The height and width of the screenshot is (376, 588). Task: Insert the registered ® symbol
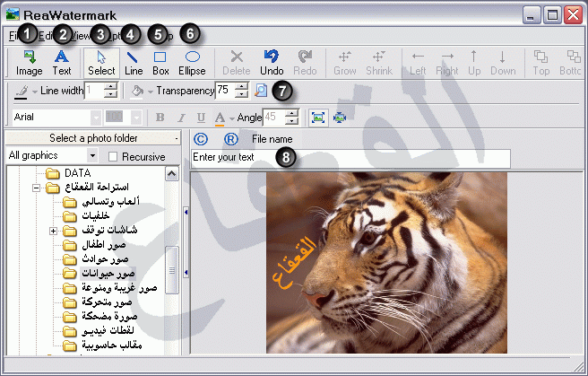[231, 139]
